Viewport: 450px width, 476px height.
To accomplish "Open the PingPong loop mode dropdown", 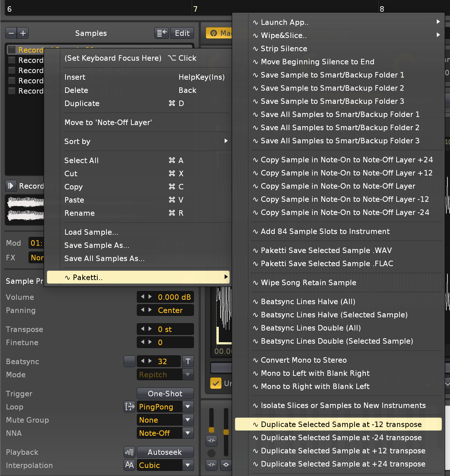I will [x=188, y=407].
